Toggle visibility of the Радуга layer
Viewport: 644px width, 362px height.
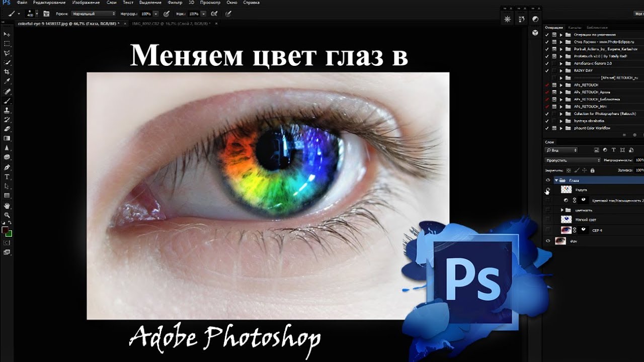(x=548, y=190)
